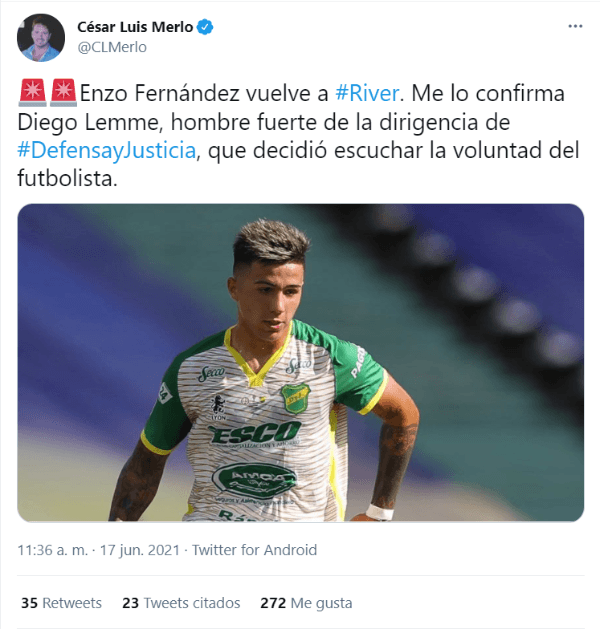Open the César Luis Merlo display name
Image resolution: width=600 pixels, height=629 pixels.
[135, 27]
